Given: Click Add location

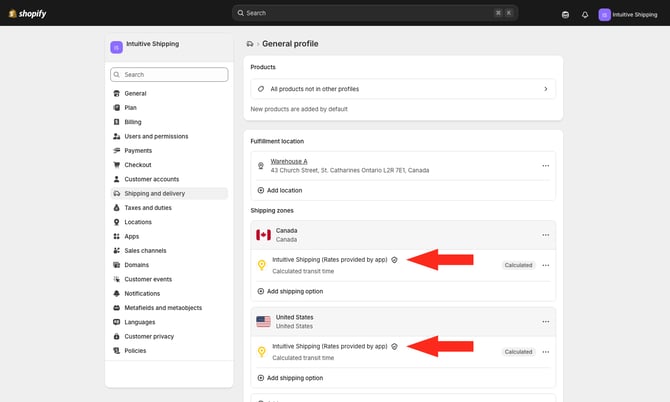Looking at the screenshot, I should 280,191.
